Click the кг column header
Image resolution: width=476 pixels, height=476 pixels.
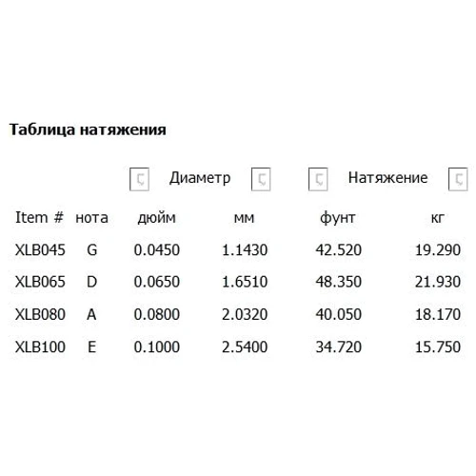[x=438, y=218]
